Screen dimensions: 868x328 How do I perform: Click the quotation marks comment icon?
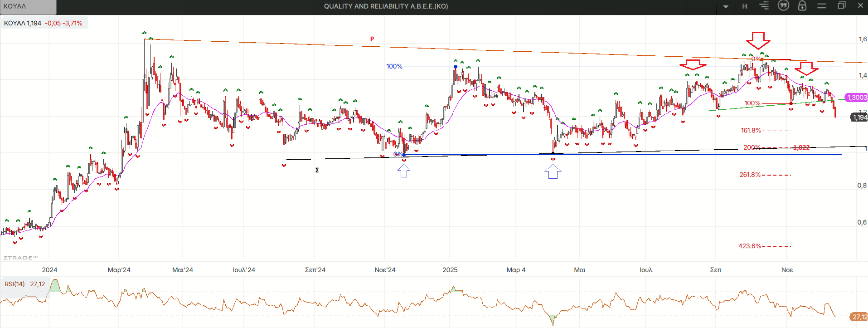pyautogui.click(x=783, y=6)
